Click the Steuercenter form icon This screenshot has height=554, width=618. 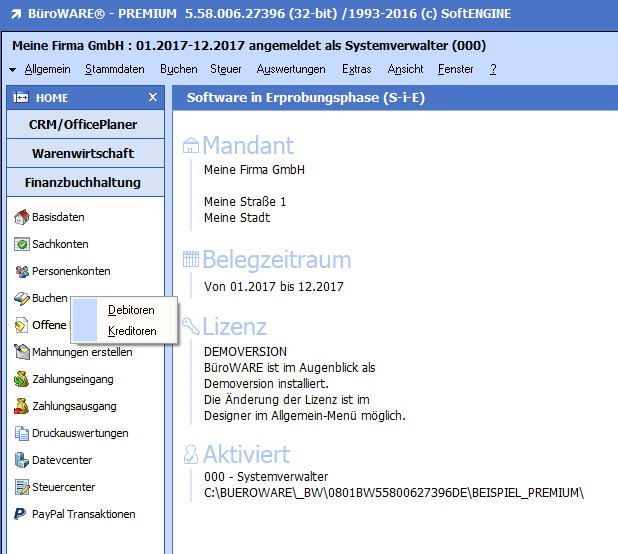coord(22,487)
